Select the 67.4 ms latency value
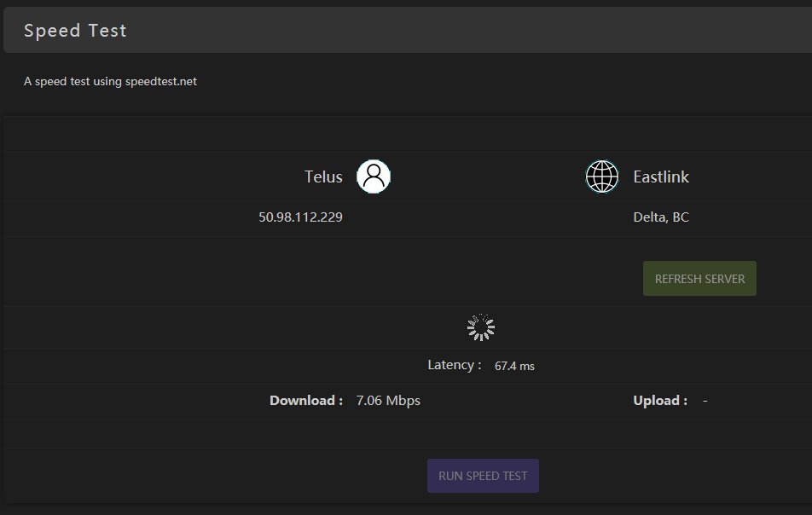Image resolution: width=812 pixels, height=515 pixels. click(x=514, y=366)
